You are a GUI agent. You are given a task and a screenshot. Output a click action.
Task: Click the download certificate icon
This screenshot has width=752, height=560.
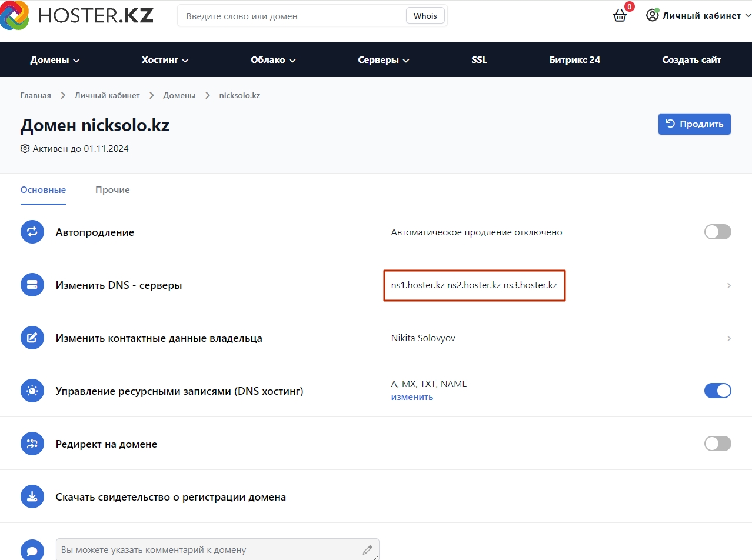point(32,496)
